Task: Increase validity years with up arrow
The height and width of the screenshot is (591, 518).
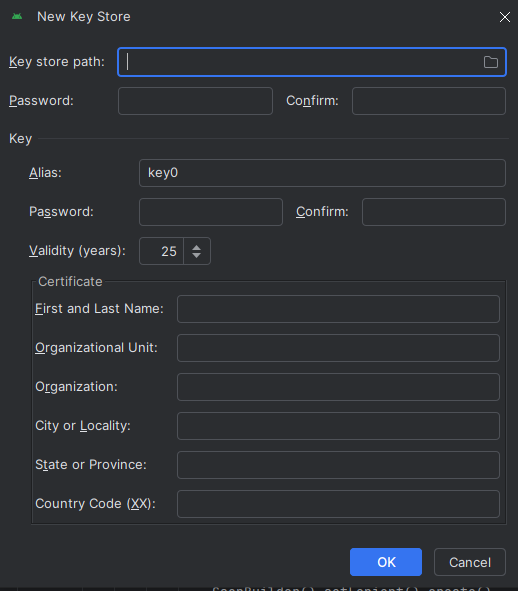Action: (x=196, y=247)
